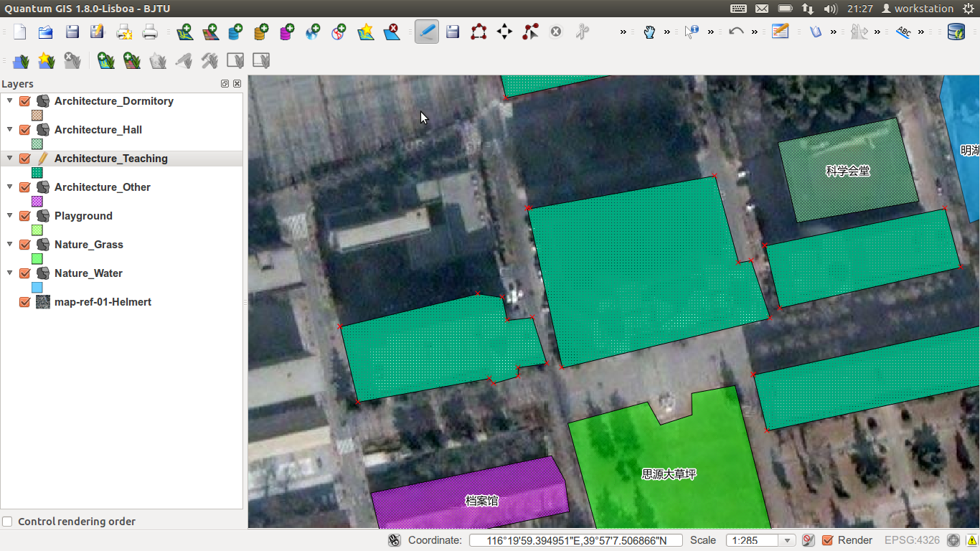This screenshot has height=551, width=980.
Task: Uncheck visibility of the Architecture_Hall layer
Action: [x=24, y=130]
